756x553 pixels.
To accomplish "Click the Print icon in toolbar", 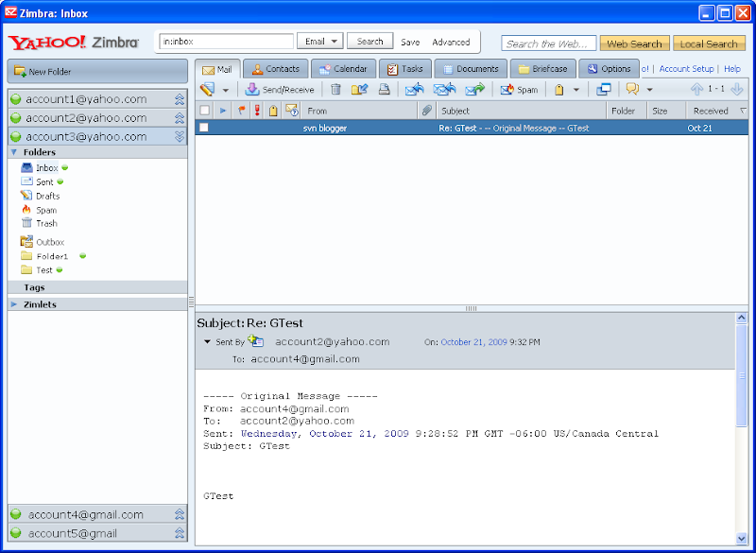I will click(x=384, y=89).
